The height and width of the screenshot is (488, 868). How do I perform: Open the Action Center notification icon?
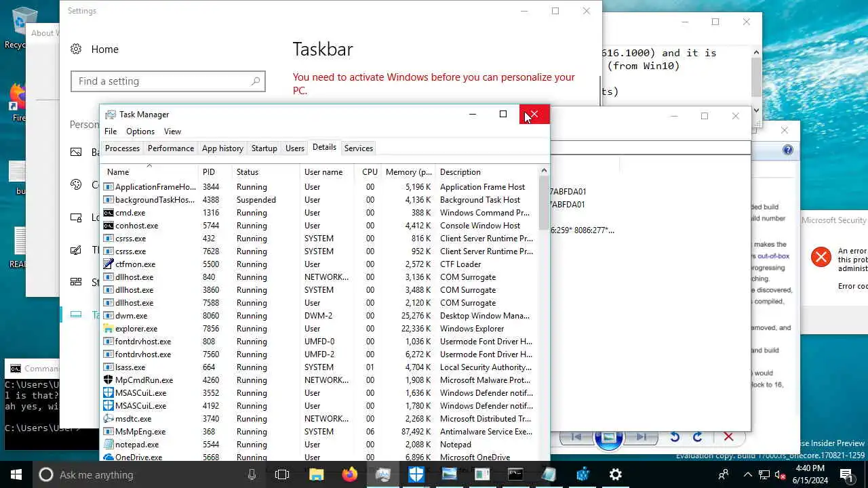tap(847, 475)
